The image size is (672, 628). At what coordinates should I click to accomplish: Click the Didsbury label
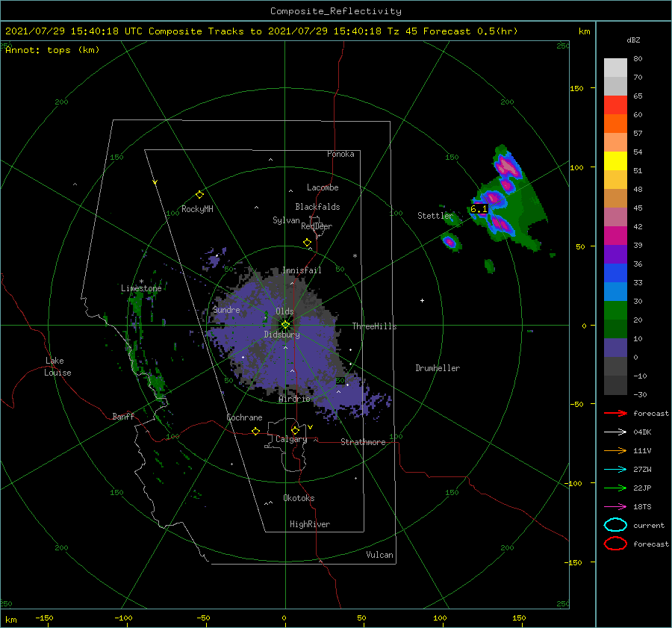coord(281,335)
